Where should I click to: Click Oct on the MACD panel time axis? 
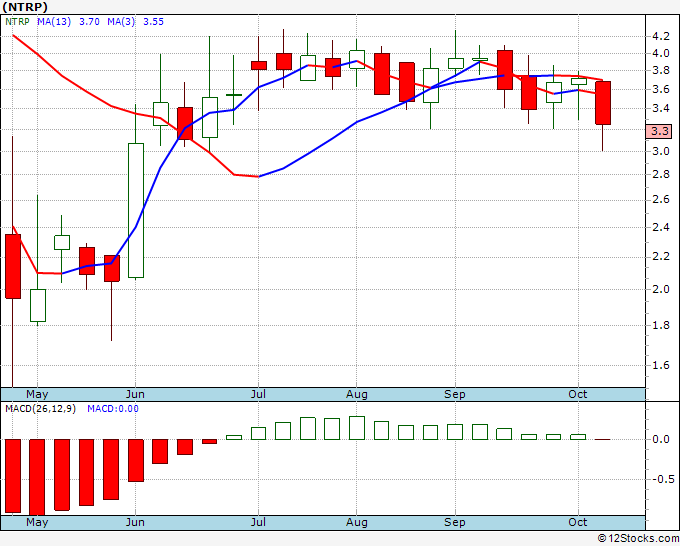coord(578,522)
